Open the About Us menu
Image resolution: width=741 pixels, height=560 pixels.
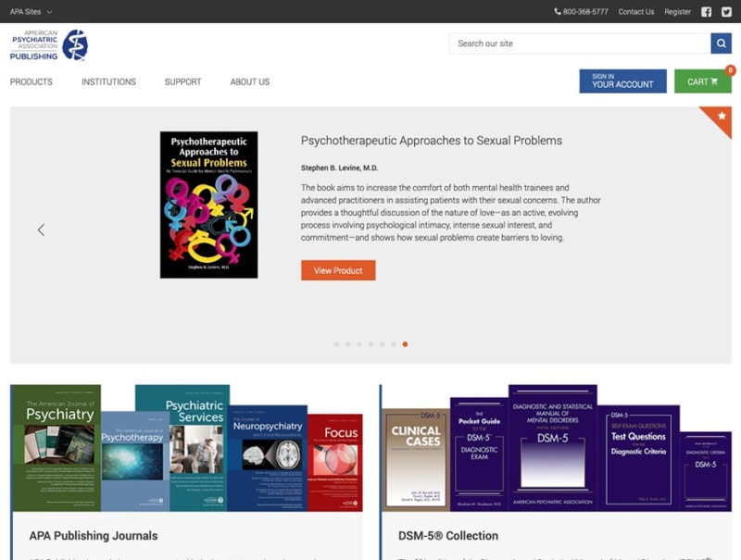point(250,81)
